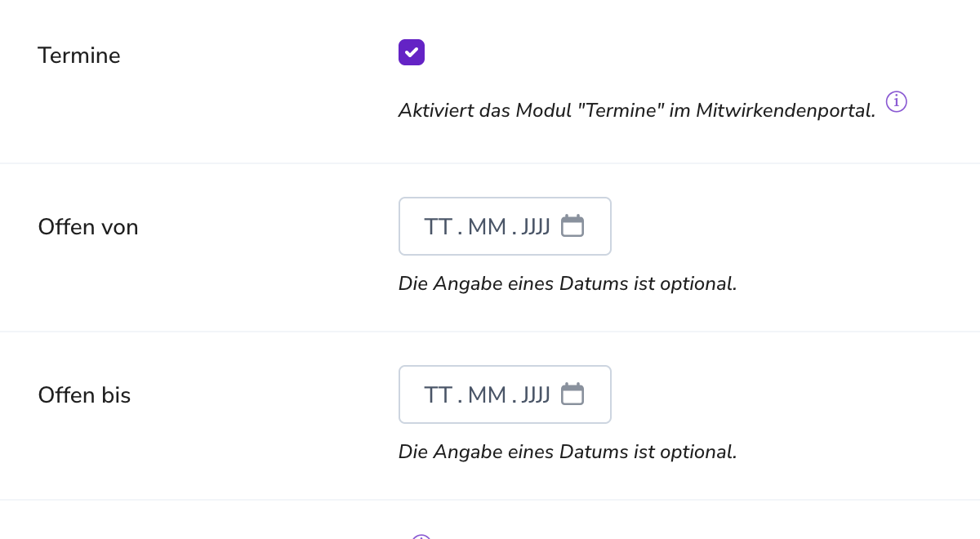Viewport: 980px width, 539px height.
Task: Select the JJJJ year segment in Offen bis
Action: 536,395
